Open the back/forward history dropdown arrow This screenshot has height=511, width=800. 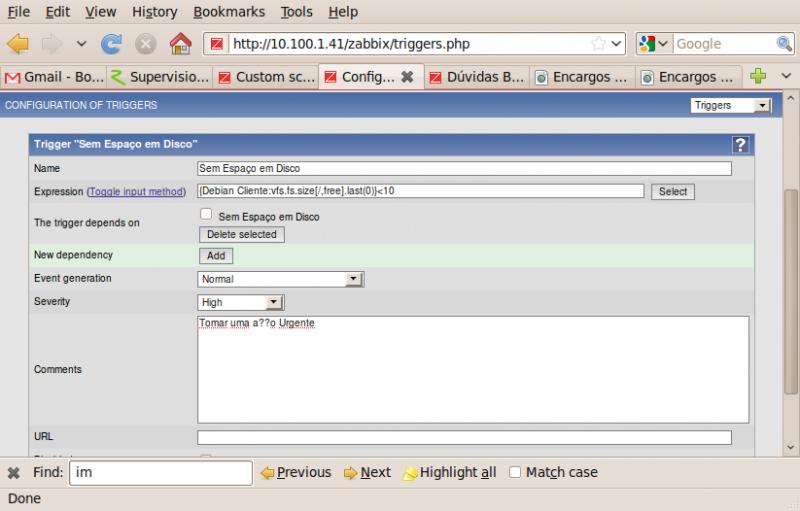(81, 44)
